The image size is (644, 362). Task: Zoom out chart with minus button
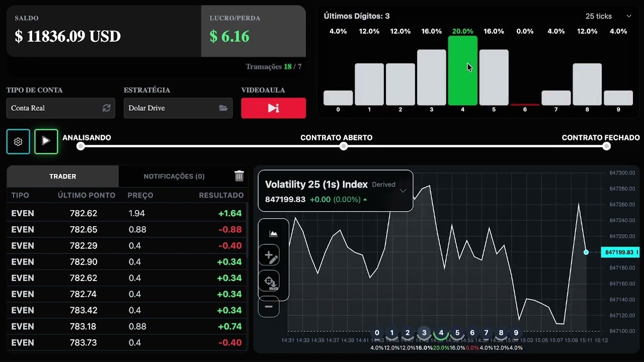tap(269, 306)
